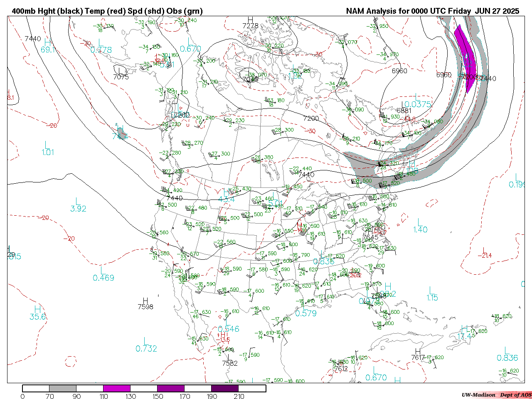
Task: Click the cyan L marker labeled 0.469
Action: coord(103,271)
